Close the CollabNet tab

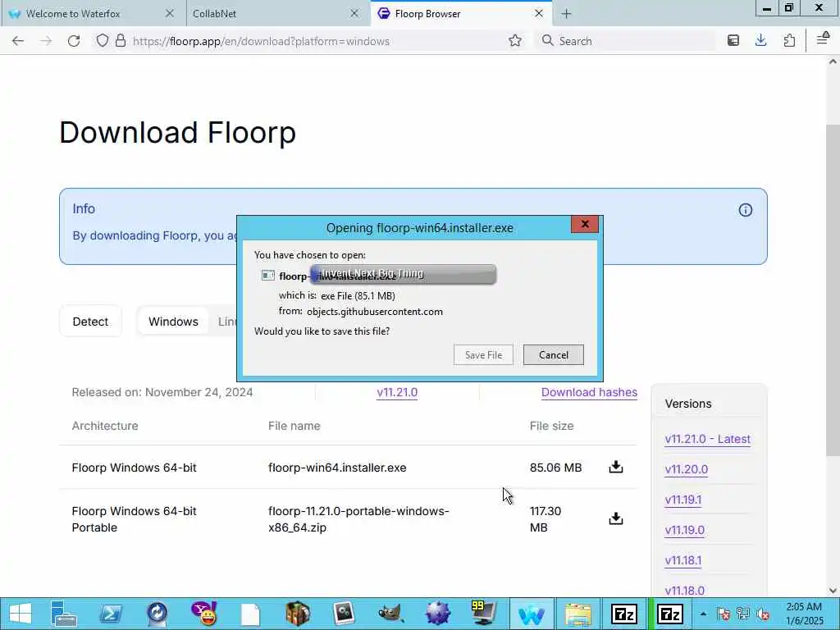(354, 13)
